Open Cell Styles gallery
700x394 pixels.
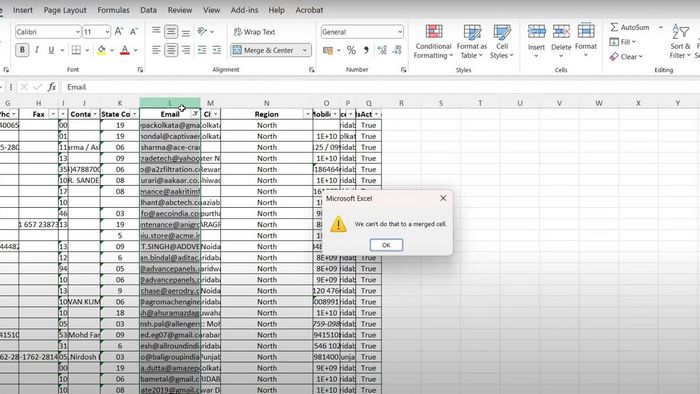pos(502,42)
